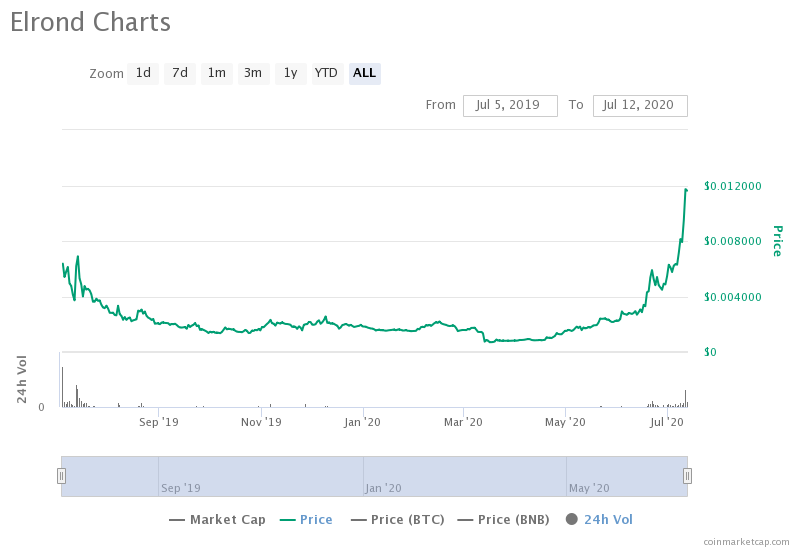Click the May '20 label inside navigator
This screenshot has height=550, width=800.
589,488
